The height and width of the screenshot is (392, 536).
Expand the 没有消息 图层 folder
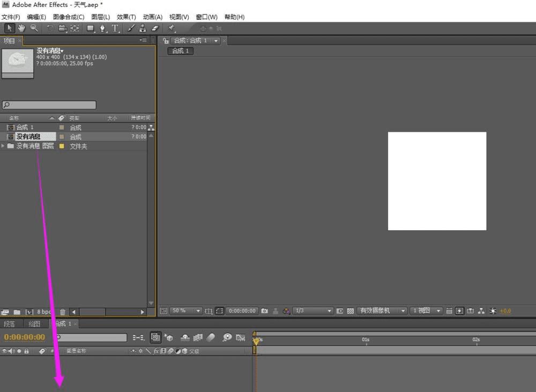(x=4, y=146)
